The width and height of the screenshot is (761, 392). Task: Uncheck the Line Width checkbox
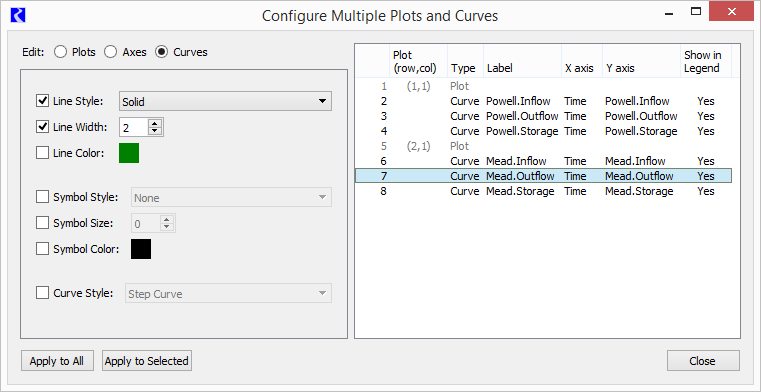coord(43,127)
